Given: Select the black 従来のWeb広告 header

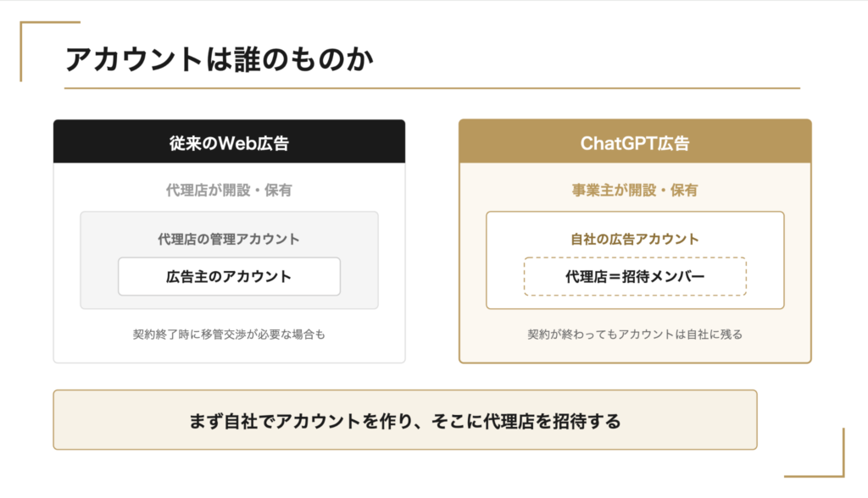Looking at the screenshot, I should (229, 141).
